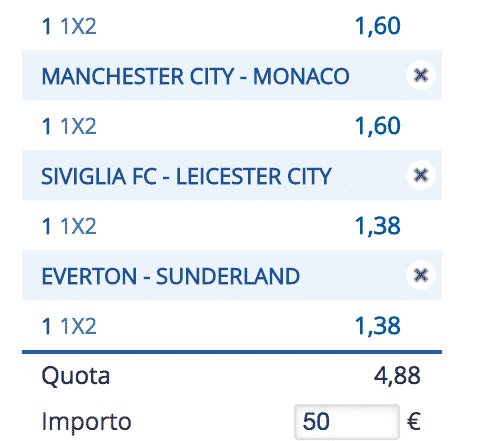The image size is (478, 441).
Task: Click 1 1X2 selection under Siviglia FC - Leicester City
Action: coord(69,226)
